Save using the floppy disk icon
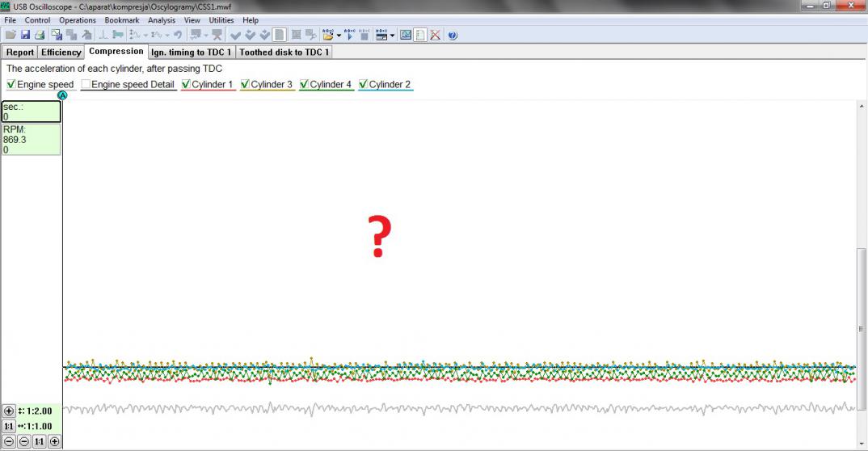Image resolution: width=868 pixels, height=451 pixels. (x=25, y=35)
